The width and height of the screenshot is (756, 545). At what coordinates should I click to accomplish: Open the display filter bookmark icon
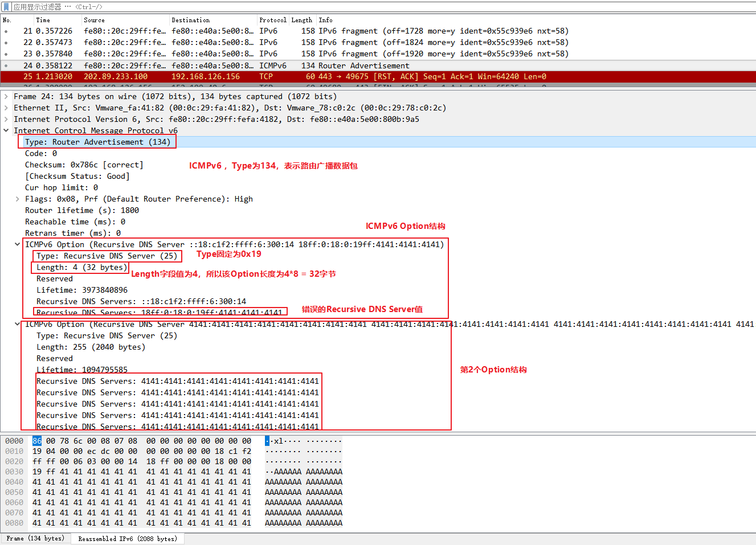[6, 7]
